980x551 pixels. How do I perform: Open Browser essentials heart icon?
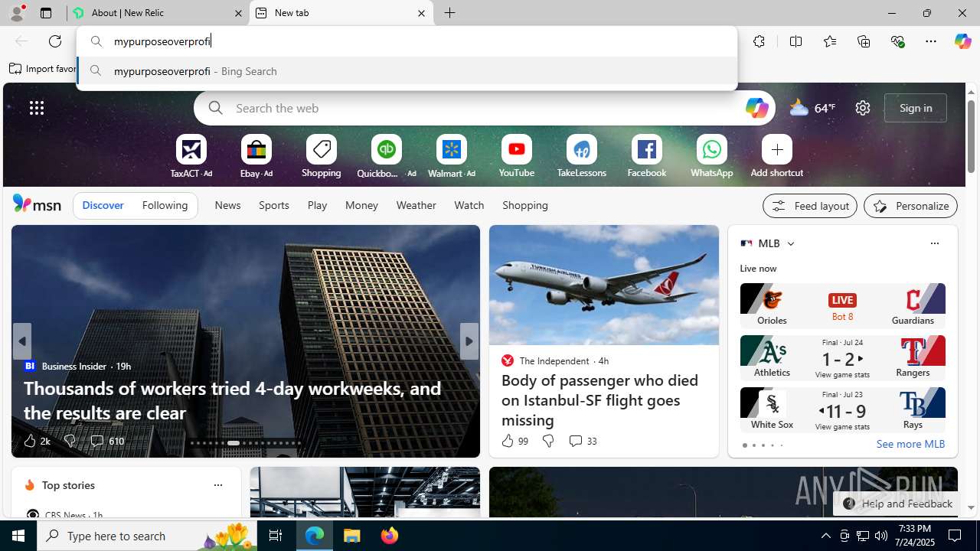tap(897, 41)
